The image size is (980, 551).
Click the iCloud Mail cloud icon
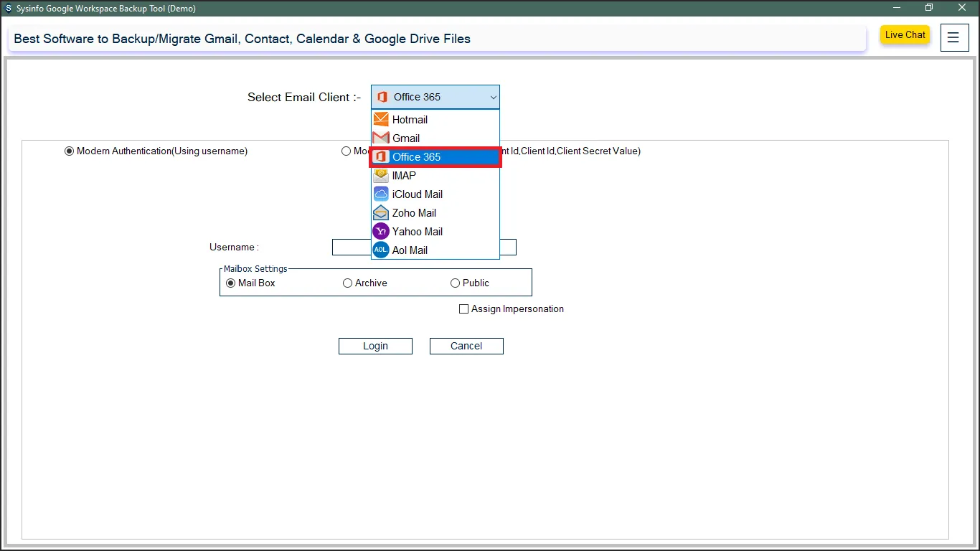[381, 194]
